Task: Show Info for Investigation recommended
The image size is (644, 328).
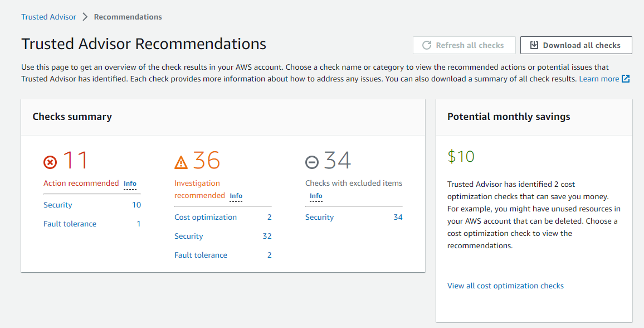Action: 236,196
